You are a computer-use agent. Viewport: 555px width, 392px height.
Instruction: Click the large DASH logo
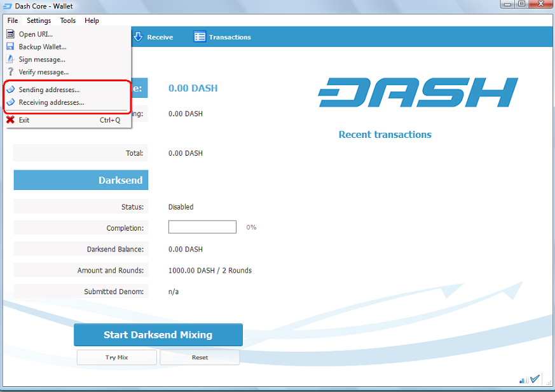coord(418,92)
